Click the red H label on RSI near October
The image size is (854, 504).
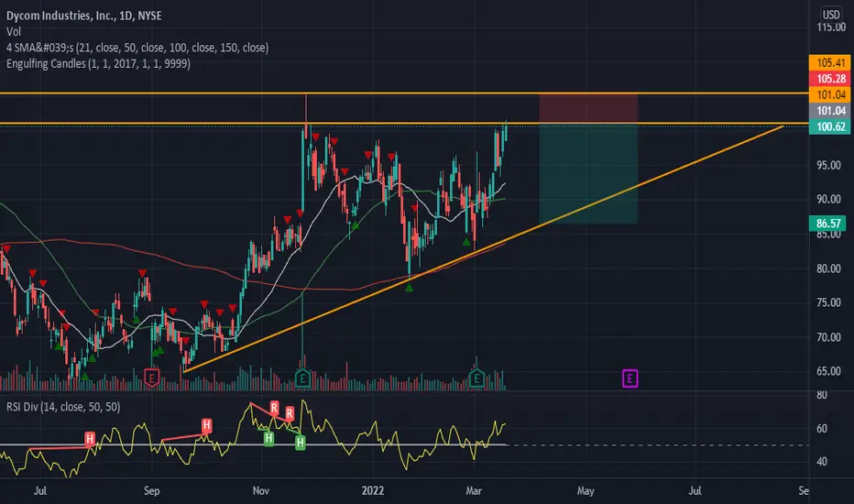(206, 425)
